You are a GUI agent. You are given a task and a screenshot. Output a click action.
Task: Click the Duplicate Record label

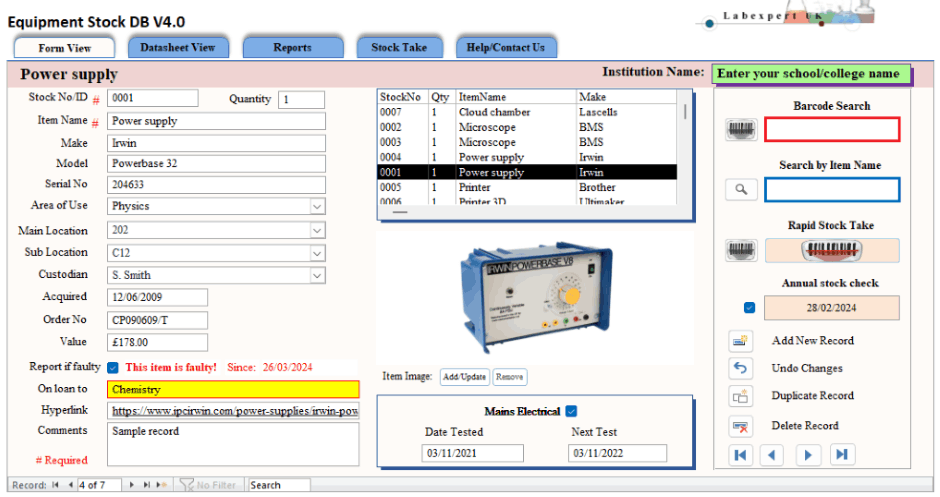812,396
